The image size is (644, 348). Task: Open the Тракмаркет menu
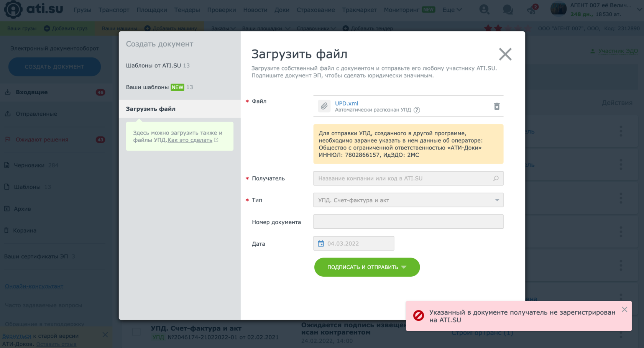[x=359, y=10]
